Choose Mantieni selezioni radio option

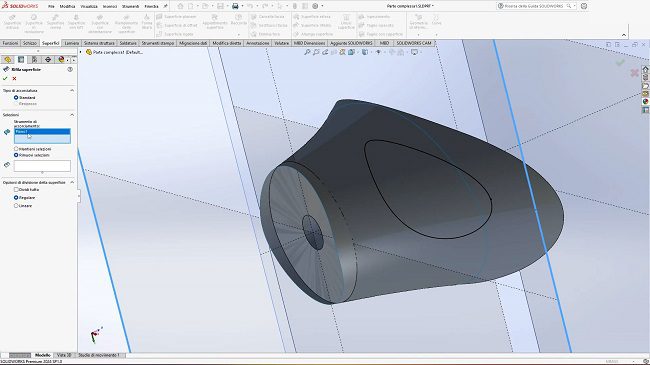tap(16, 148)
